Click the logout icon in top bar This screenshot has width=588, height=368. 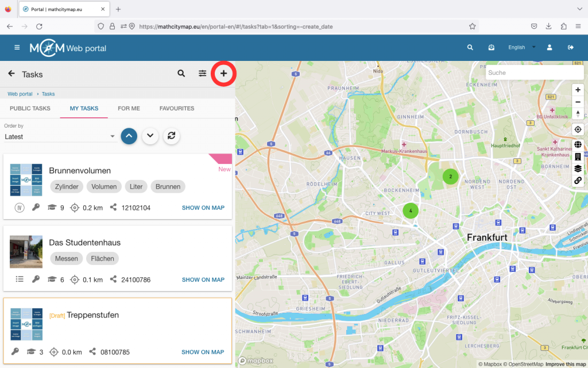pos(570,48)
